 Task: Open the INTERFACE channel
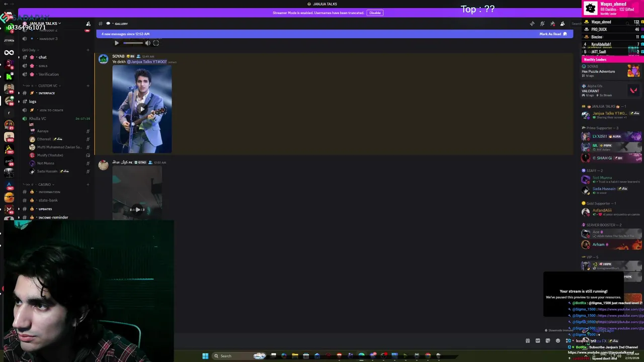tap(46, 93)
